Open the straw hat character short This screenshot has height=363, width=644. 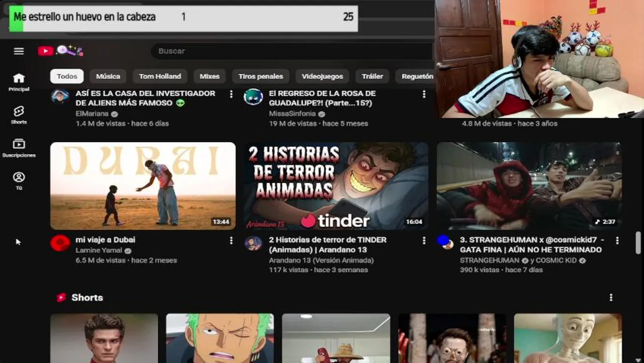pyautogui.click(x=336, y=338)
